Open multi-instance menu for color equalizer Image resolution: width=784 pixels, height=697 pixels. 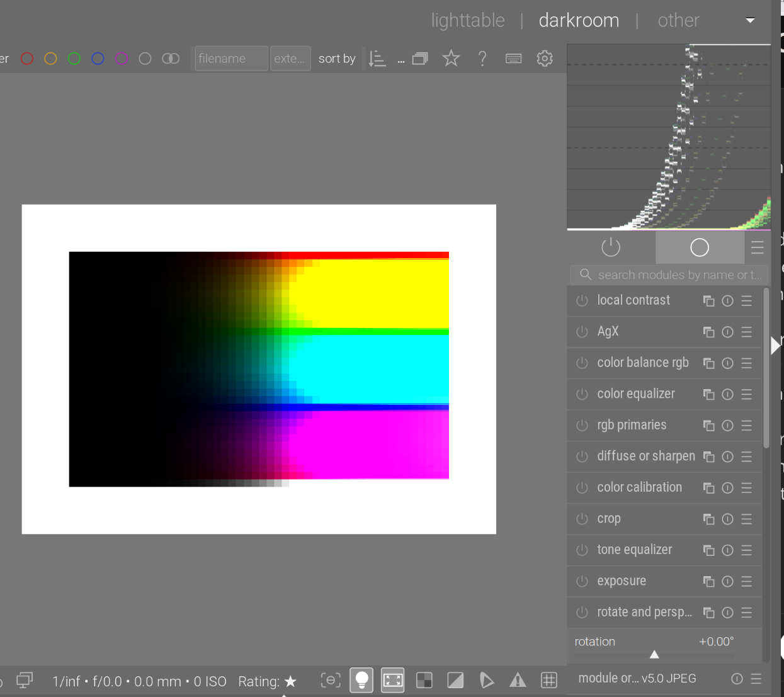click(x=708, y=394)
